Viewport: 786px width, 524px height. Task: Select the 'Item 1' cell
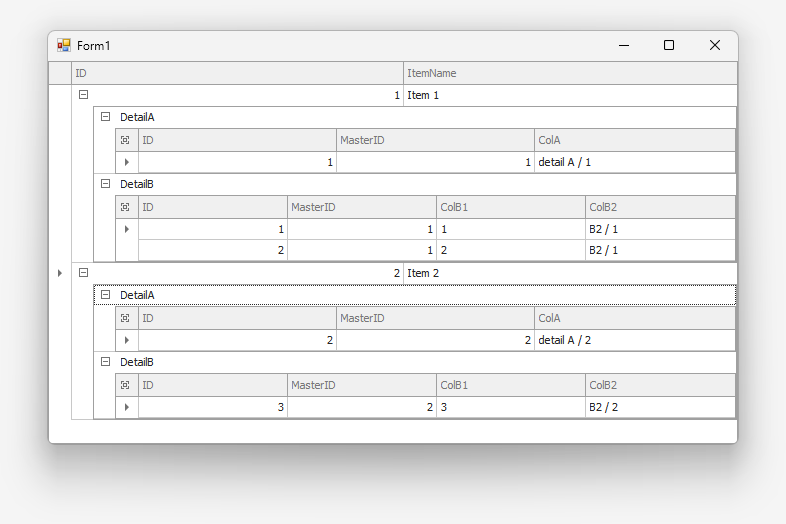tap(570, 95)
